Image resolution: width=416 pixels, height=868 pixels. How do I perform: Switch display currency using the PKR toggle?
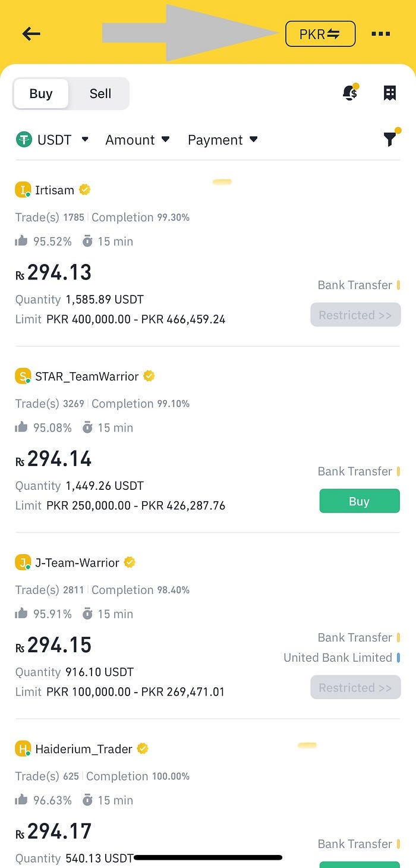click(320, 33)
